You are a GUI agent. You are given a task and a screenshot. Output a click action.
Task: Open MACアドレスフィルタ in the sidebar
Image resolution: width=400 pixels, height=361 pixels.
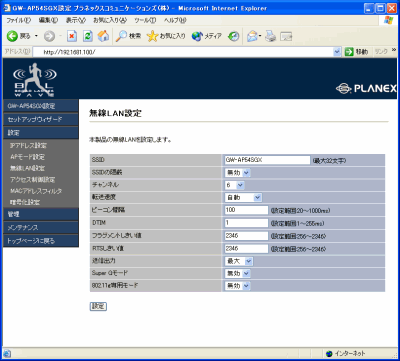click(x=36, y=191)
